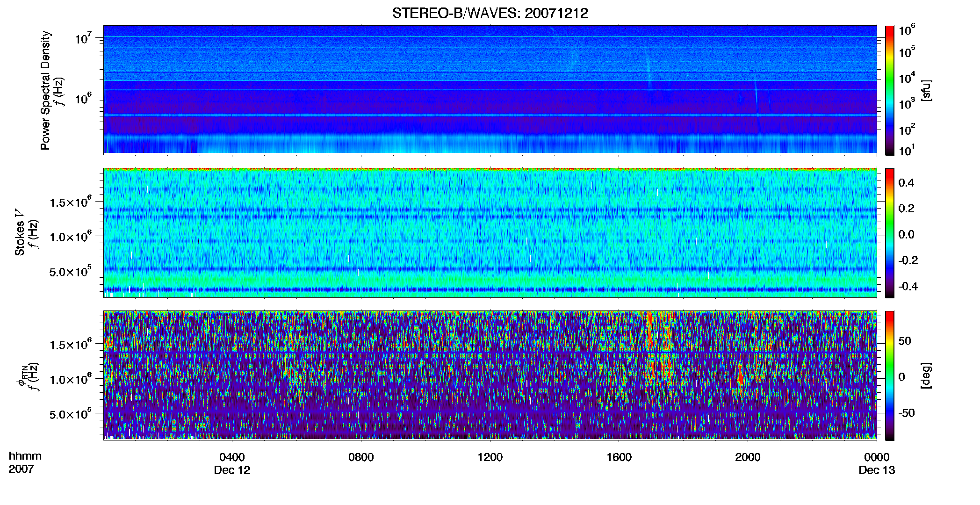This screenshot has height=505, width=980.
Task: Click the 0400 time axis label
Action: click(232, 457)
